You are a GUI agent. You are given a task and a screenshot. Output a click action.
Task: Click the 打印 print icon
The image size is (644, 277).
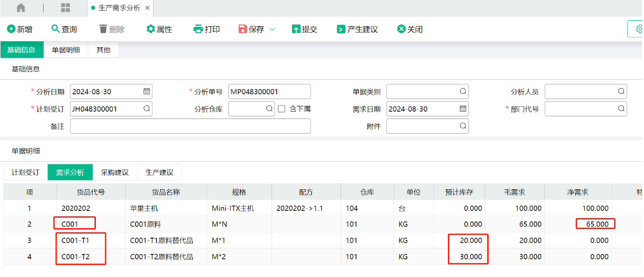click(198, 29)
